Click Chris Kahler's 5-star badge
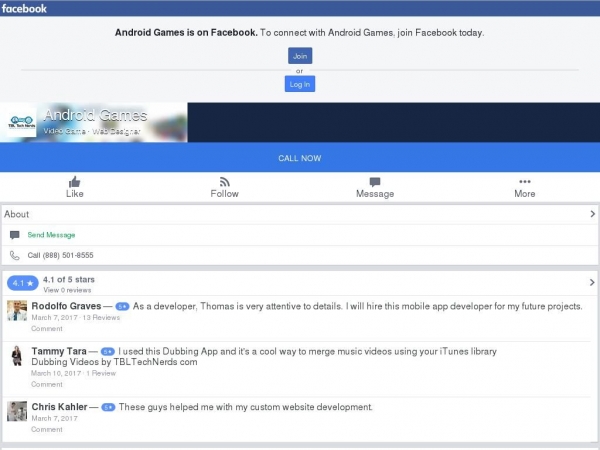 point(108,407)
